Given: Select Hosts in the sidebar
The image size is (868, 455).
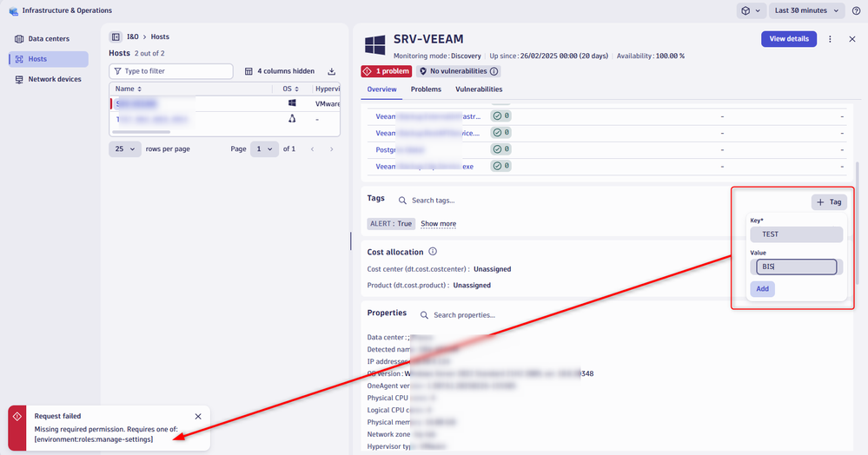Looking at the screenshot, I should point(48,59).
